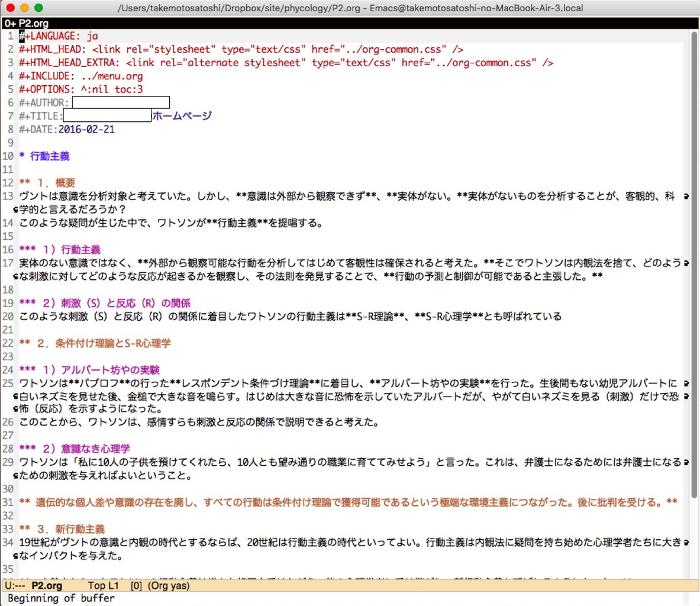The image size is (700, 606).
Task: Click the window title showing P2.org path
Action: click(350, 8)
